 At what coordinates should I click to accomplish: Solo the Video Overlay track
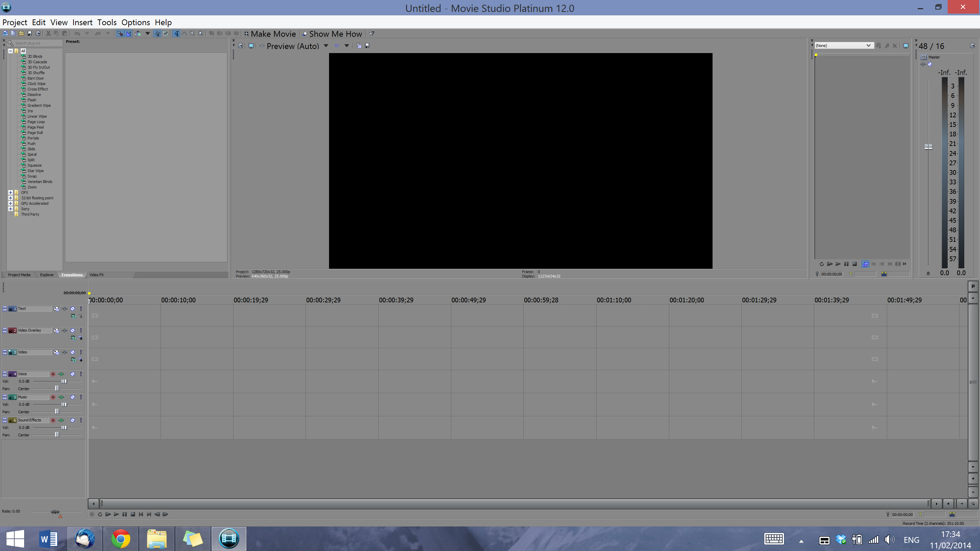81,331
